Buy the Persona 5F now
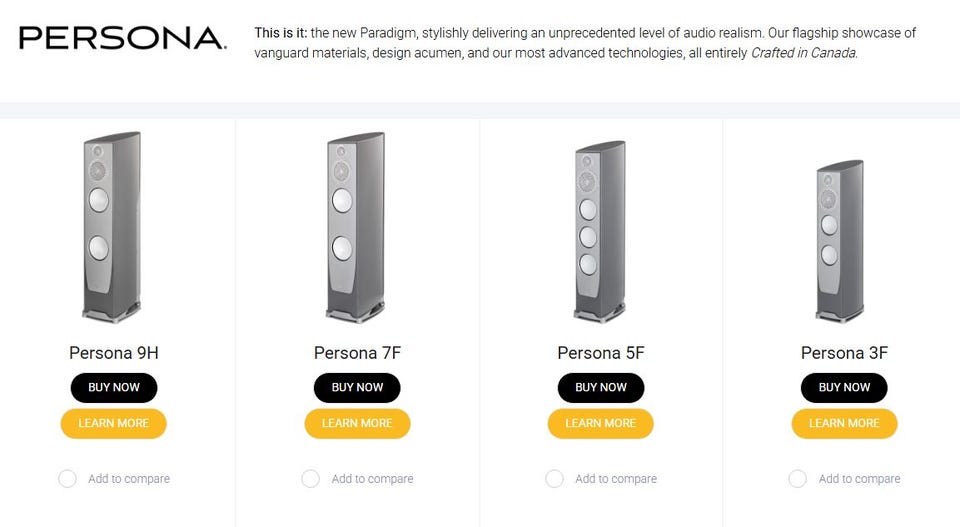Image resolution: width=960 pixels, height=527 pixels. coord(601,387)
